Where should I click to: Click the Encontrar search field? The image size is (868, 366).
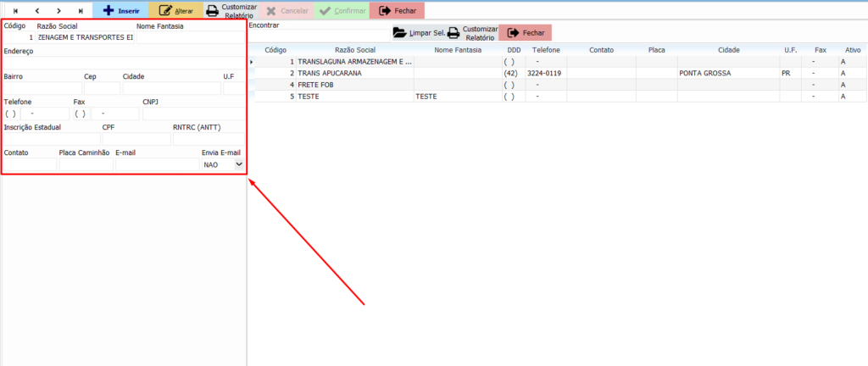(x=318, y=36)
